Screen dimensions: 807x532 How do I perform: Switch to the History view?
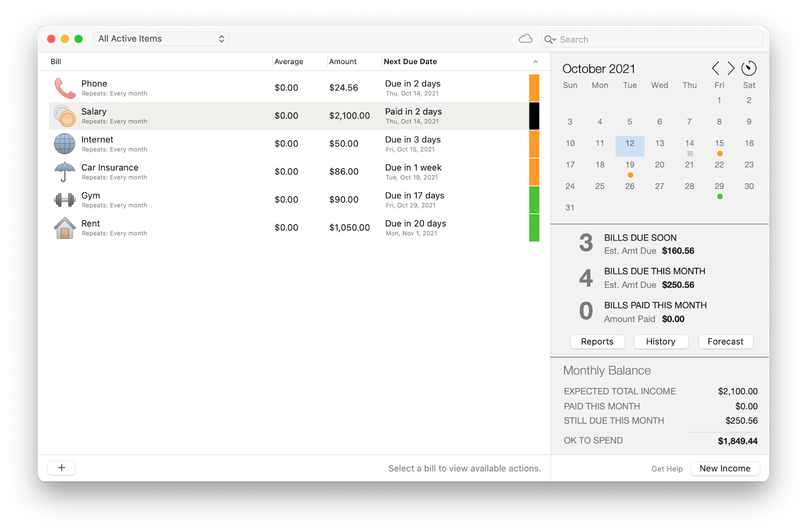tap(661, 341)
